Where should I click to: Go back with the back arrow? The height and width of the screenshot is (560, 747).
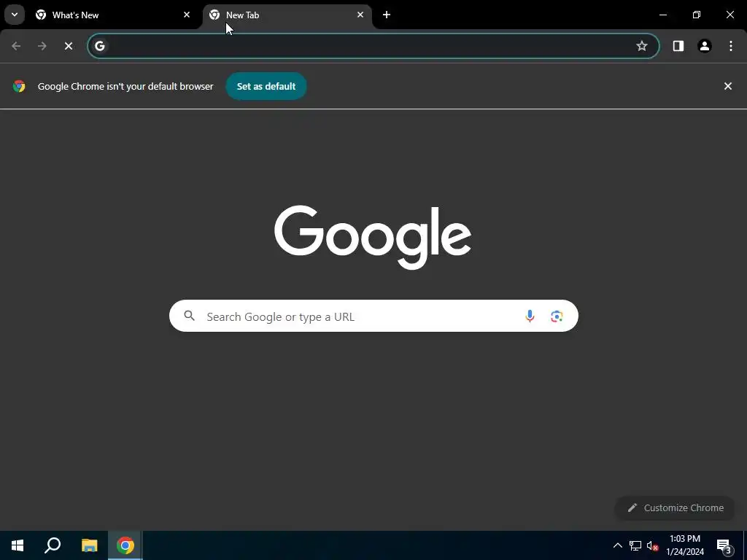coord(16,46)
